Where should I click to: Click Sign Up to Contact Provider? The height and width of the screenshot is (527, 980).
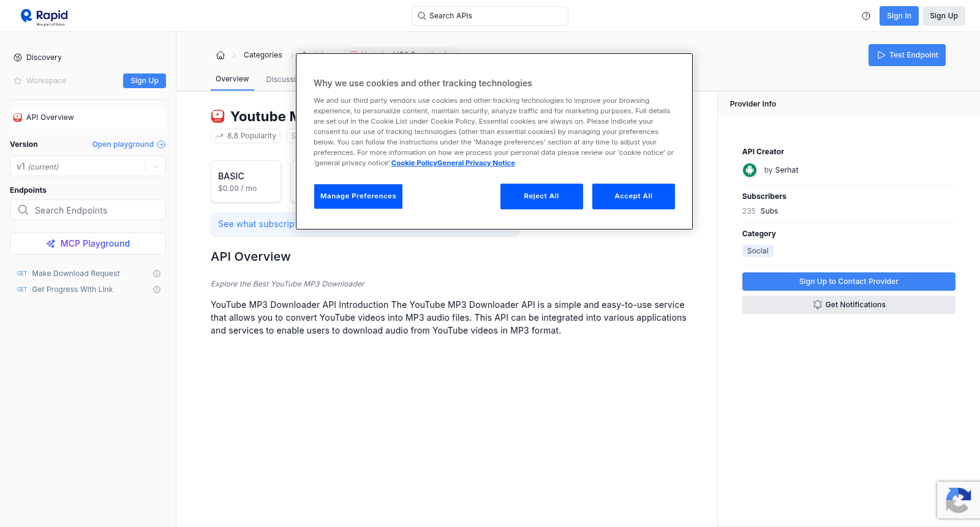[848, 282]
